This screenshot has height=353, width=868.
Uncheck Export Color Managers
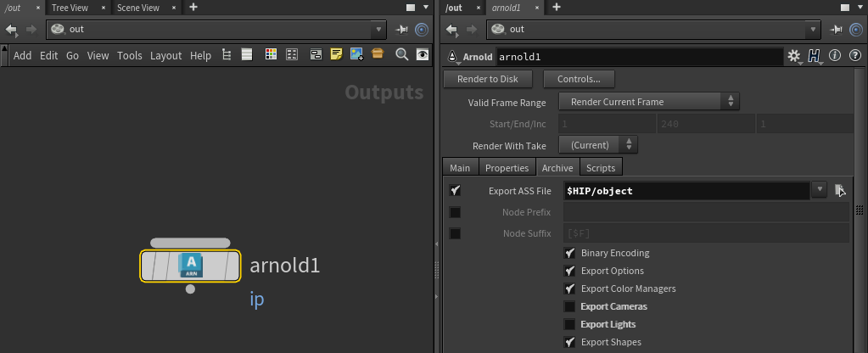coord(569,289)
